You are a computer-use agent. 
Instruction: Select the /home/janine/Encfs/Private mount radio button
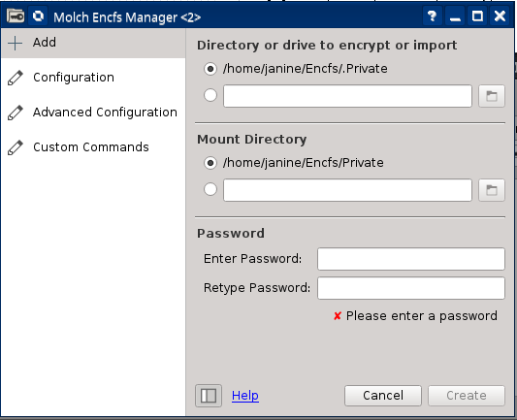tap(210, 163)
